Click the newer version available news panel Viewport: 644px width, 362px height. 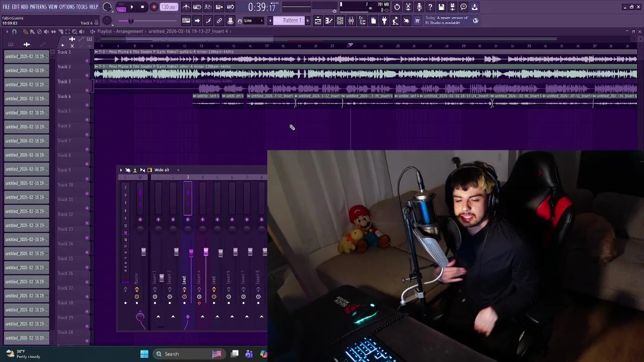point(451,21)
